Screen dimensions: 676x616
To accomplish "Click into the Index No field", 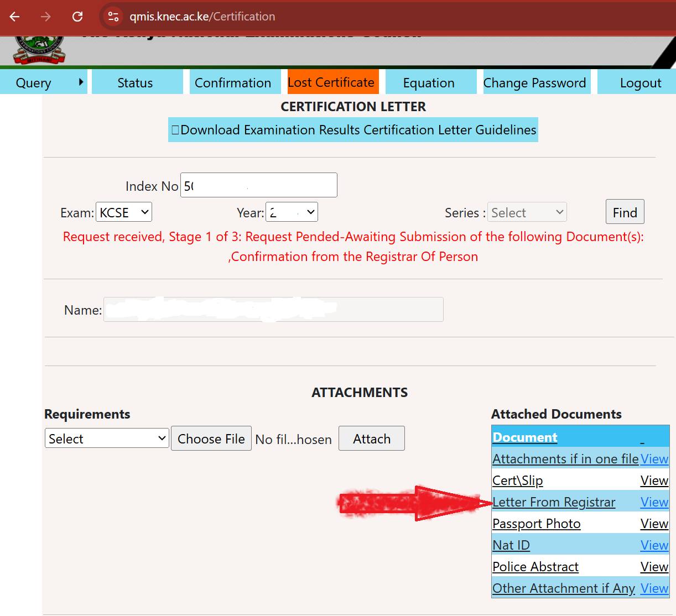I will pos(259,185).
